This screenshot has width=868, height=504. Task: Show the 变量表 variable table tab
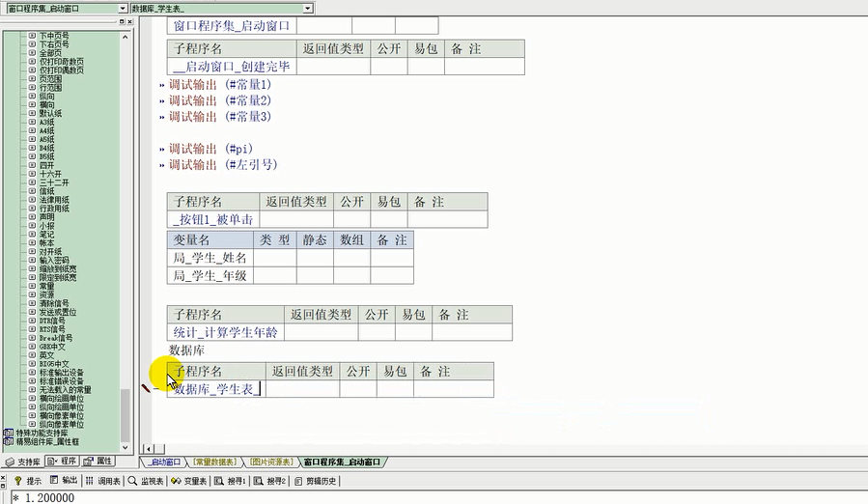point(190,480)
